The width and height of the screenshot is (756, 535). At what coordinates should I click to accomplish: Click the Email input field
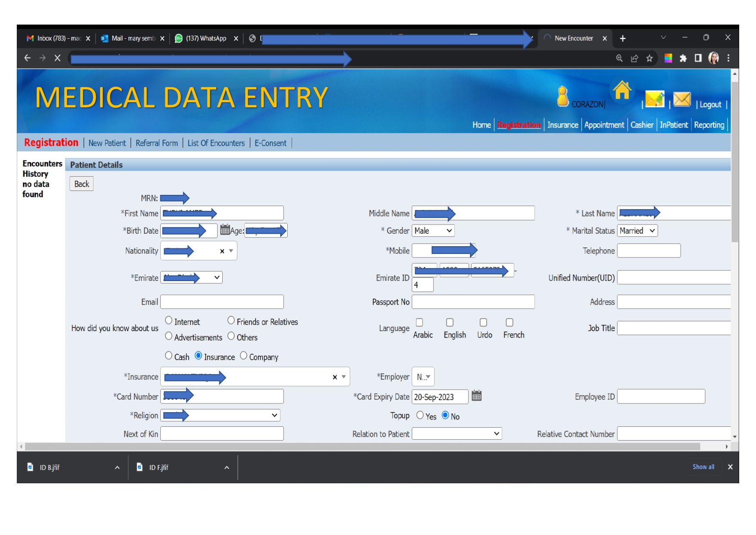coord(222,302)
